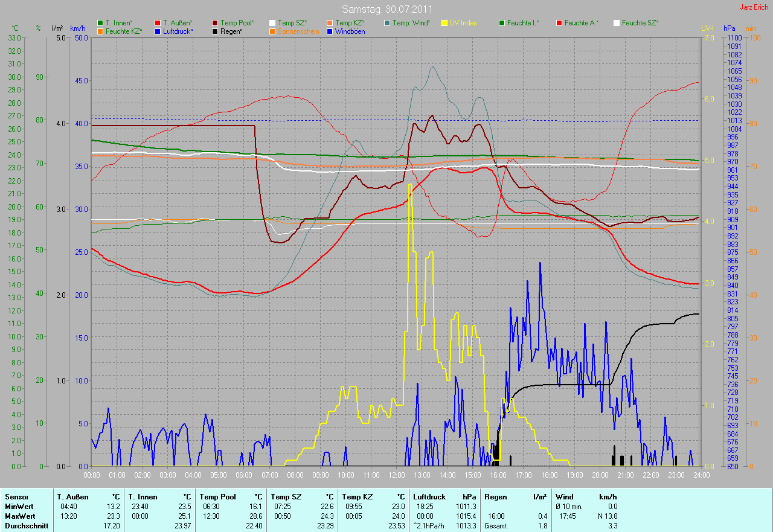This screenshot has width=773, height=532.
Task: Click the Luftdruck column header in stats table
Action: 428,497
